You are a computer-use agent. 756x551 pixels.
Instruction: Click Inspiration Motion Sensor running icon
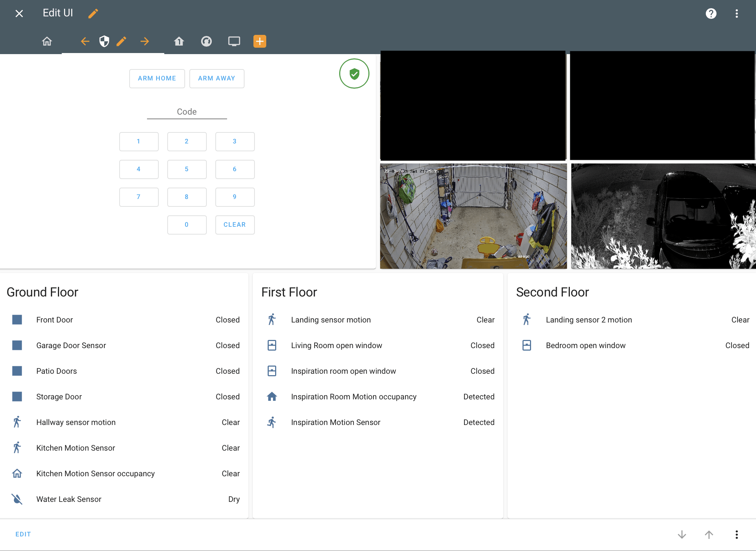click(272, 422)
